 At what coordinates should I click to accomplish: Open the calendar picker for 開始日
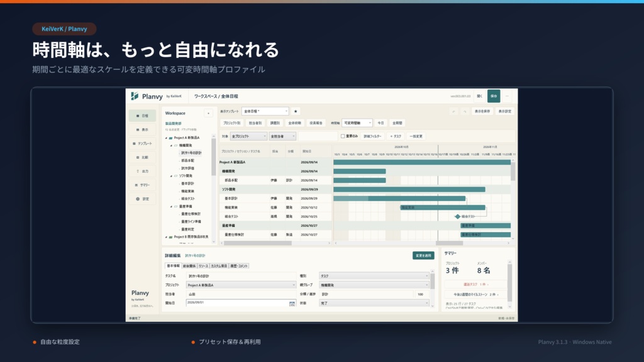[292, 304]
